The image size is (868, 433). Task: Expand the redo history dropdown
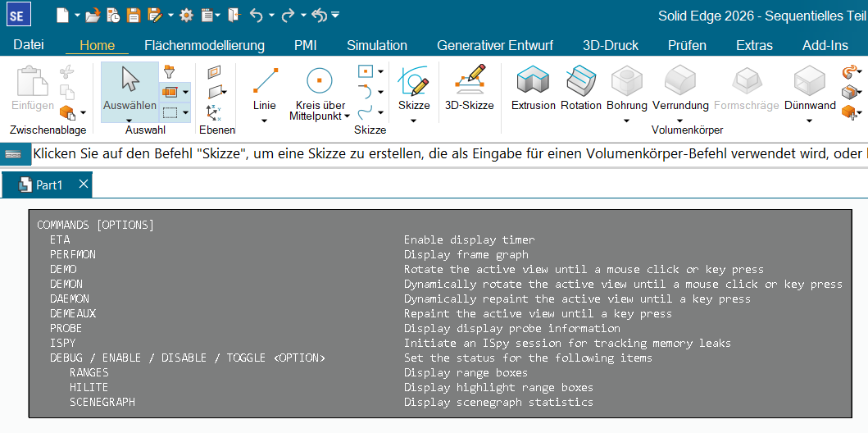[x=303, y=16]
